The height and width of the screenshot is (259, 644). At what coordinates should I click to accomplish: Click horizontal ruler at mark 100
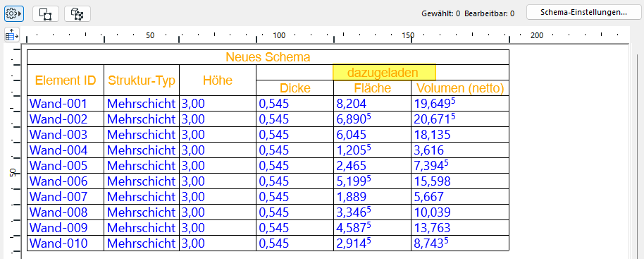point(279,36)
